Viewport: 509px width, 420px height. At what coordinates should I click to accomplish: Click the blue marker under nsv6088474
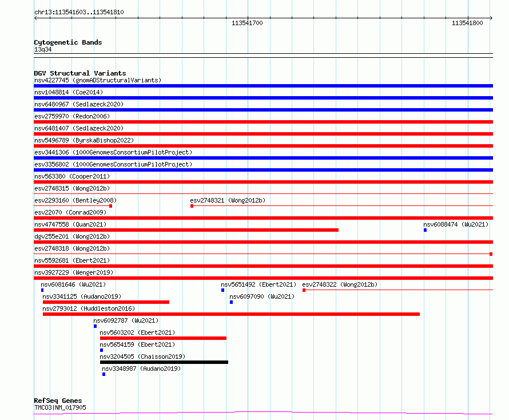click(x=426, y=230)
